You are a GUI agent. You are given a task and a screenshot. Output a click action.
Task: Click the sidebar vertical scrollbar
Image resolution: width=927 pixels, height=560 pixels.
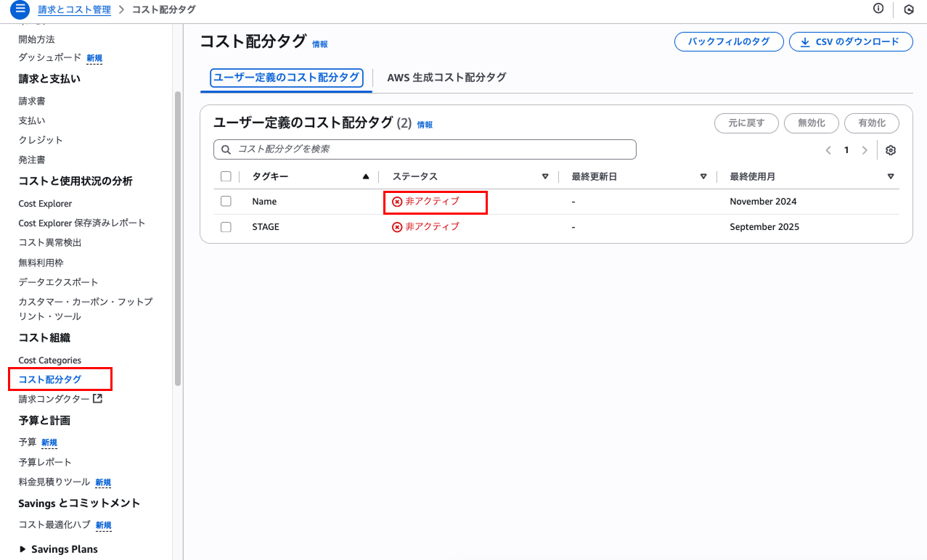[178, 239]
